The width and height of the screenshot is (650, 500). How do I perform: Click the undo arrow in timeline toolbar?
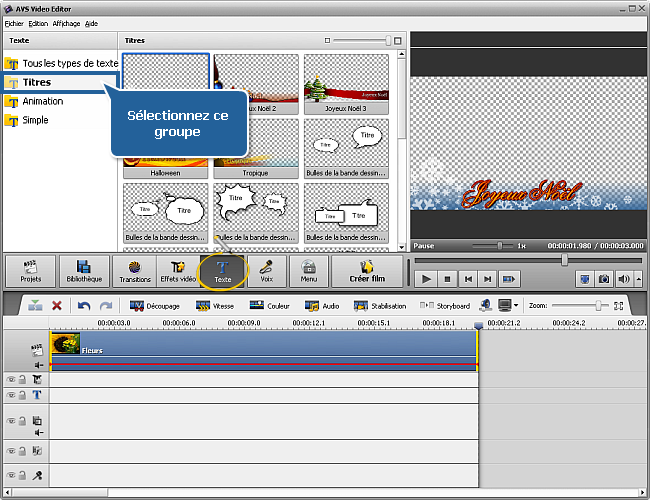coord(84,305)
